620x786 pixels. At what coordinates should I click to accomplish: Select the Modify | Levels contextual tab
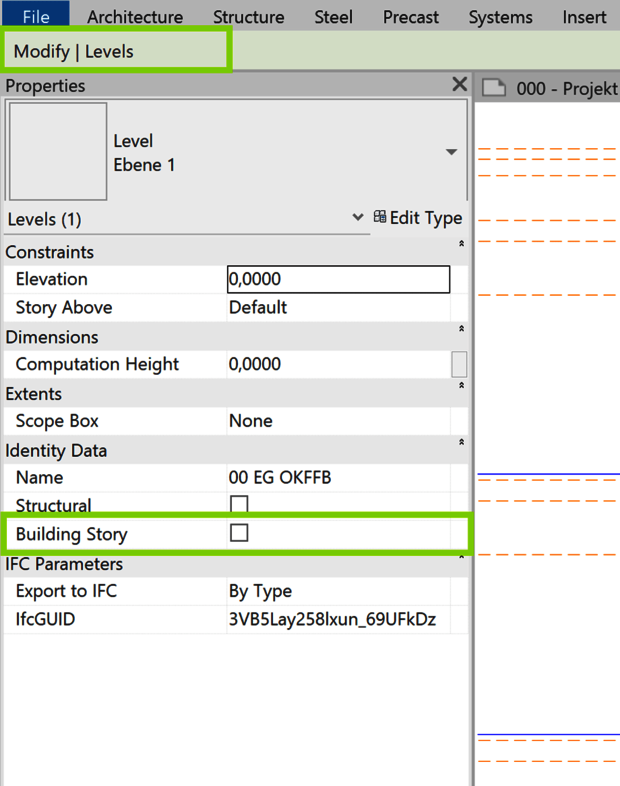click(74, 51)
